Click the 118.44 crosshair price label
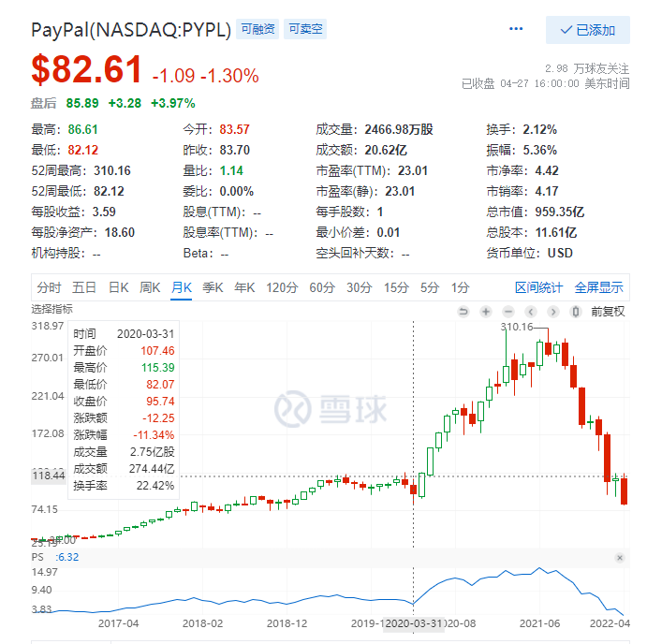Screen dimensions: 647x644 click(x=49, y=476)
